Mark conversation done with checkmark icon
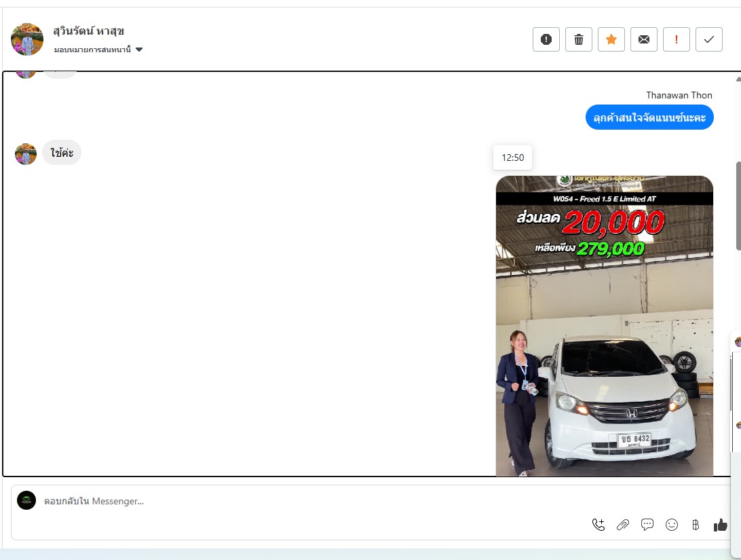 coord(709,39)
